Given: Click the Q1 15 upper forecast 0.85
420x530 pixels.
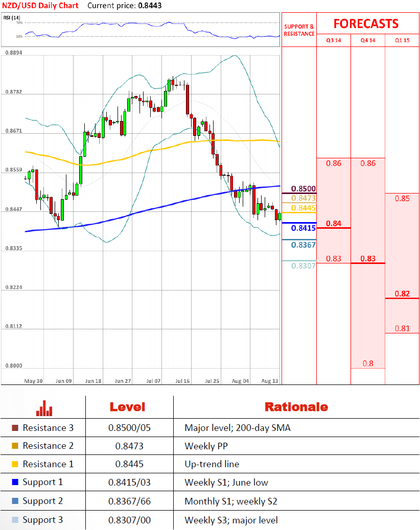Looking at the screenshot, I should tap(402, 199).
